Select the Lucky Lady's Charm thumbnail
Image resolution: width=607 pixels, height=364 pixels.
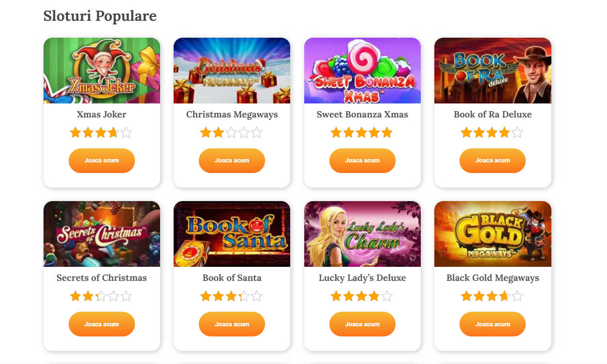[x=362, y=234]
